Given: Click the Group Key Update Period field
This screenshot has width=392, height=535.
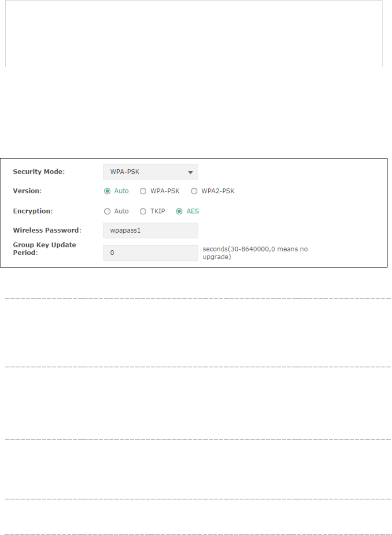Looking at the screenshot, I should [151, 253].
